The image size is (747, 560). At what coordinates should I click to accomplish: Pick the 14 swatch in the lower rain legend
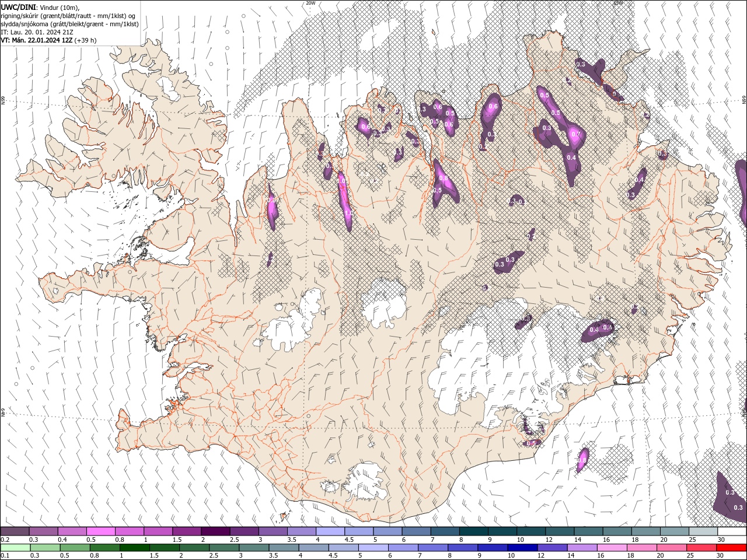582,548
